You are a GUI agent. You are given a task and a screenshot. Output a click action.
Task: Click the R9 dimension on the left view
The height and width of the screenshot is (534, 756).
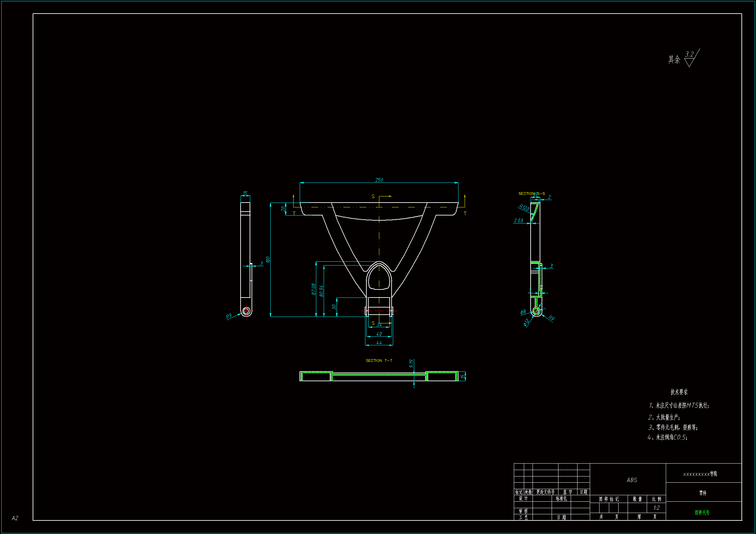click(229, 316)
